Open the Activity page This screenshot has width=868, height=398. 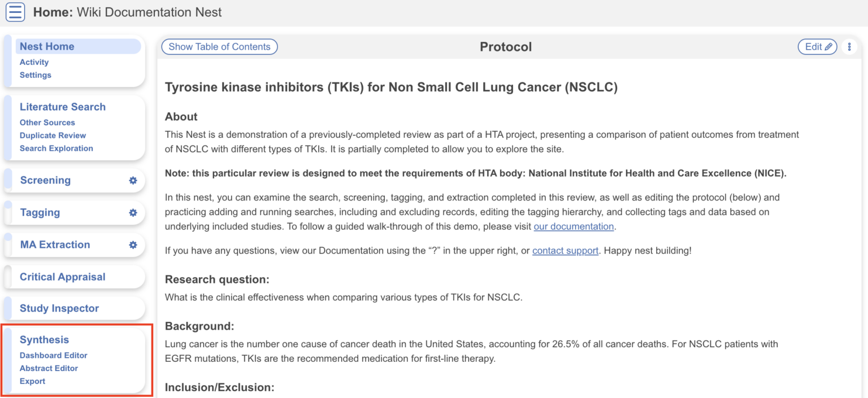tap(34, 62)
